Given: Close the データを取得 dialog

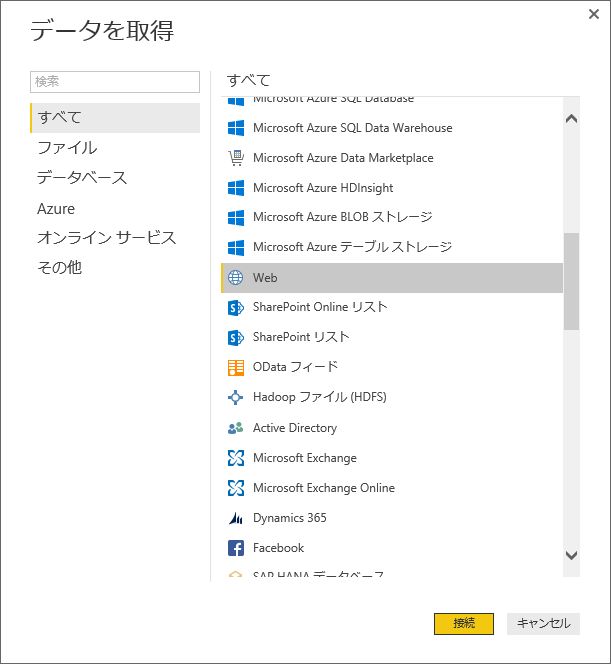Looking at the screenshot, I should pyautogui.click(x=594, y=14).
